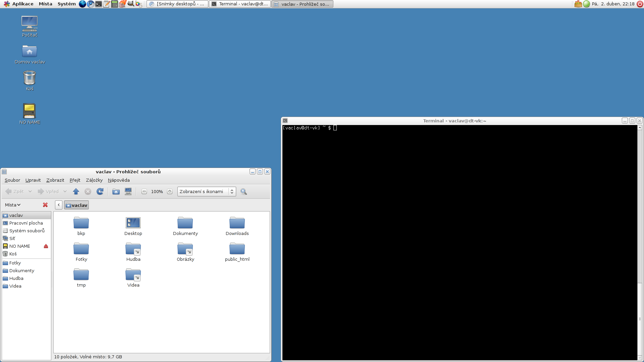Eject the NO NAME volume in sidebar
The image size is (644, 362).
tap(46, 246)
